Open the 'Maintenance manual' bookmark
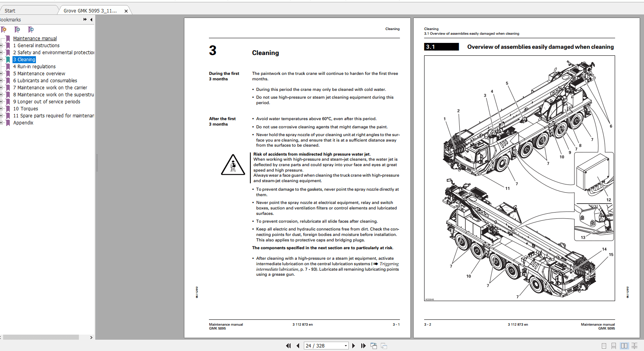The image size is (644, 351). click(x=35, y=38)
